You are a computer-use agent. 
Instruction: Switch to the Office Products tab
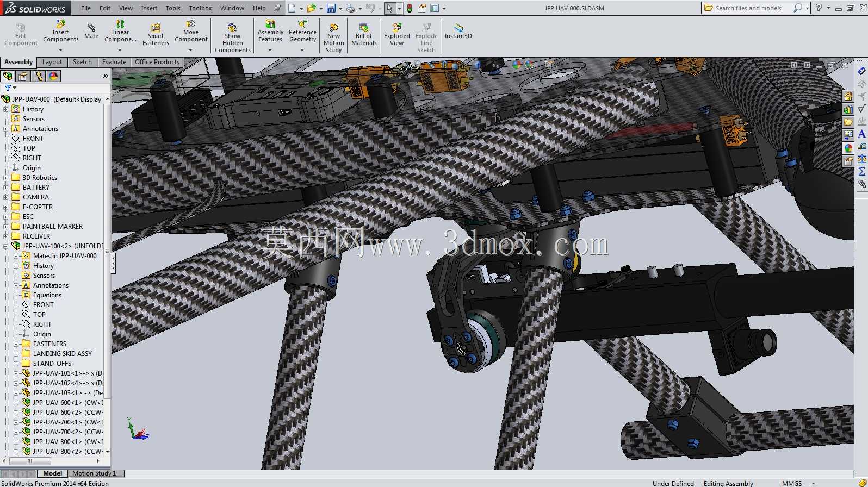point(157,62)
